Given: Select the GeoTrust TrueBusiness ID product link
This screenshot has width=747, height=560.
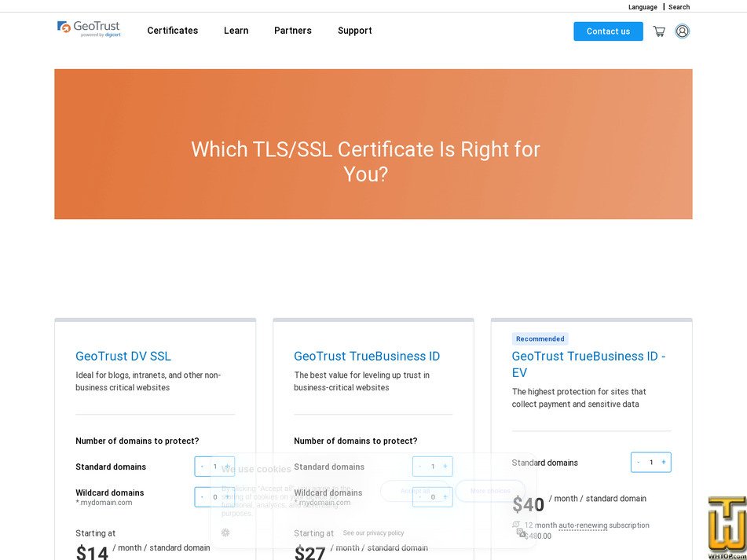Looking at the screenshot, I should click(x=367, y=356).
